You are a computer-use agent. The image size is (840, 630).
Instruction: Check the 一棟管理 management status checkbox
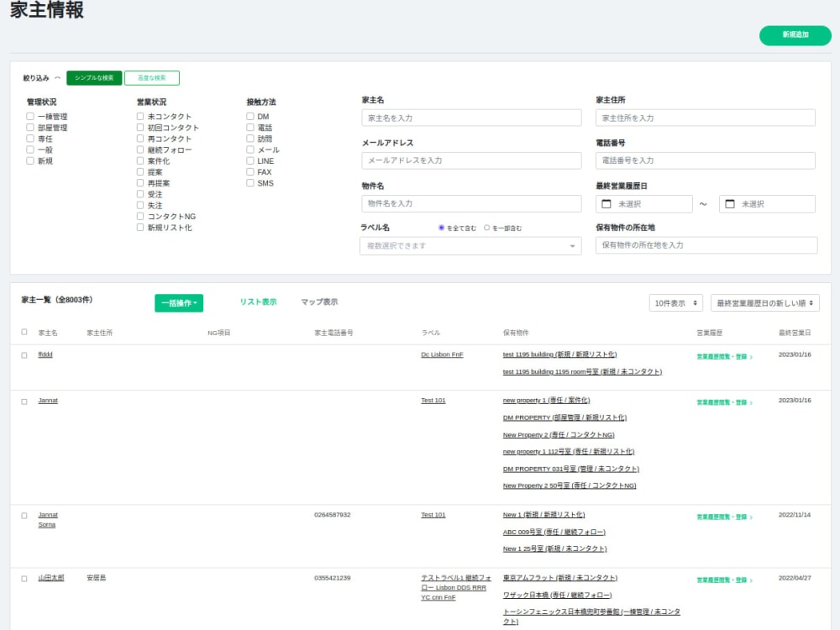(x=31, y=116)
